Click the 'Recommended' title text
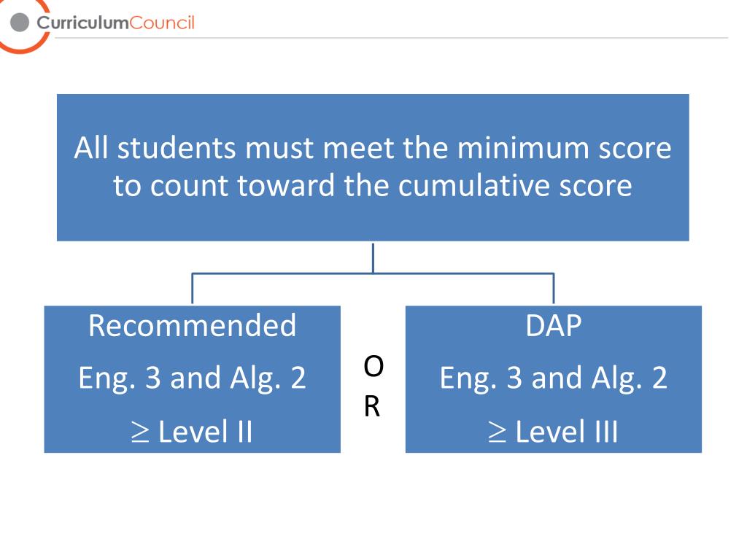Viewport: 747px width, 560px height. (192, 326)
